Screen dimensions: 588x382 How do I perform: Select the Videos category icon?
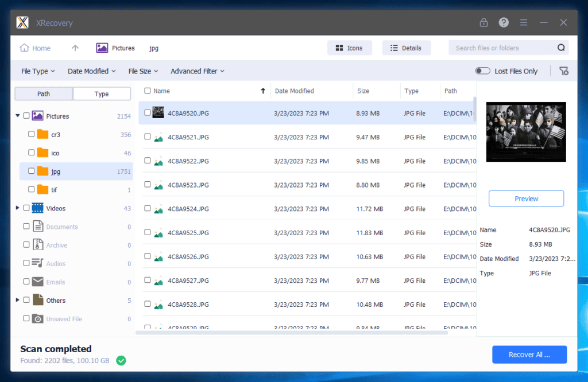pyautogui.click(x=38, y=208)
